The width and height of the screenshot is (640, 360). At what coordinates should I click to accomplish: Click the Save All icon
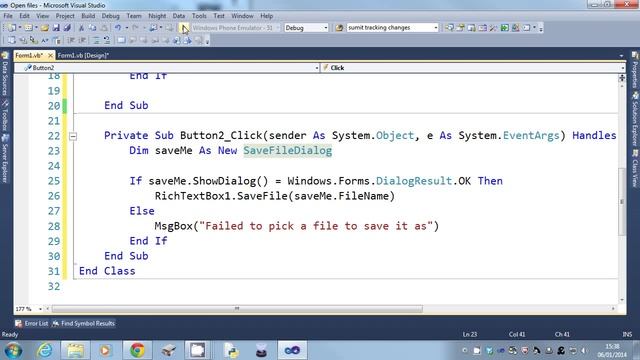[x=67, y=28]
